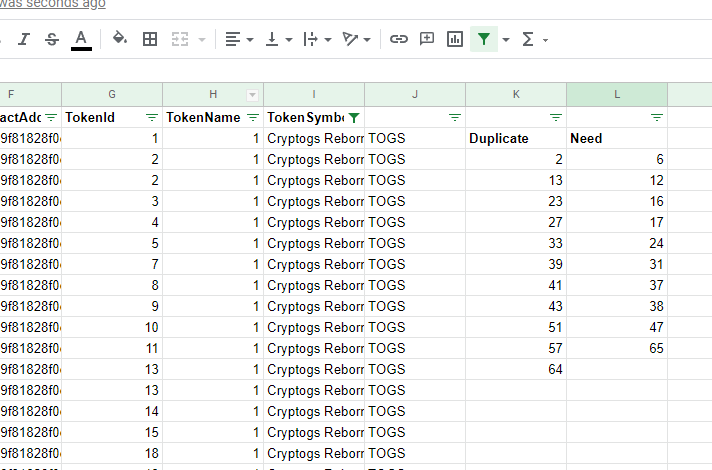Open filter icon in column J
Image resolution: width=712 pixels, height=470 pixels.
pos(455,118)
